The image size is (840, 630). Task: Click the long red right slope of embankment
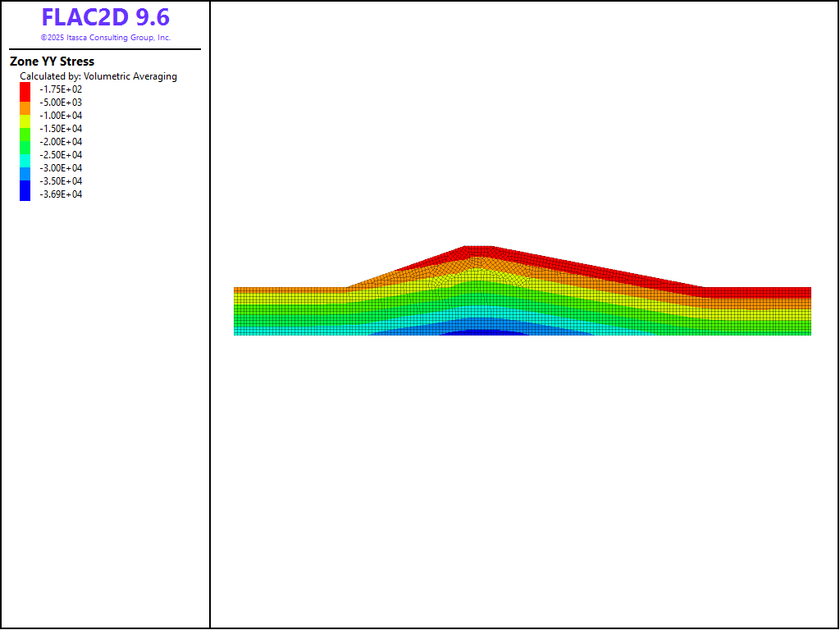[x=599, y=268]
